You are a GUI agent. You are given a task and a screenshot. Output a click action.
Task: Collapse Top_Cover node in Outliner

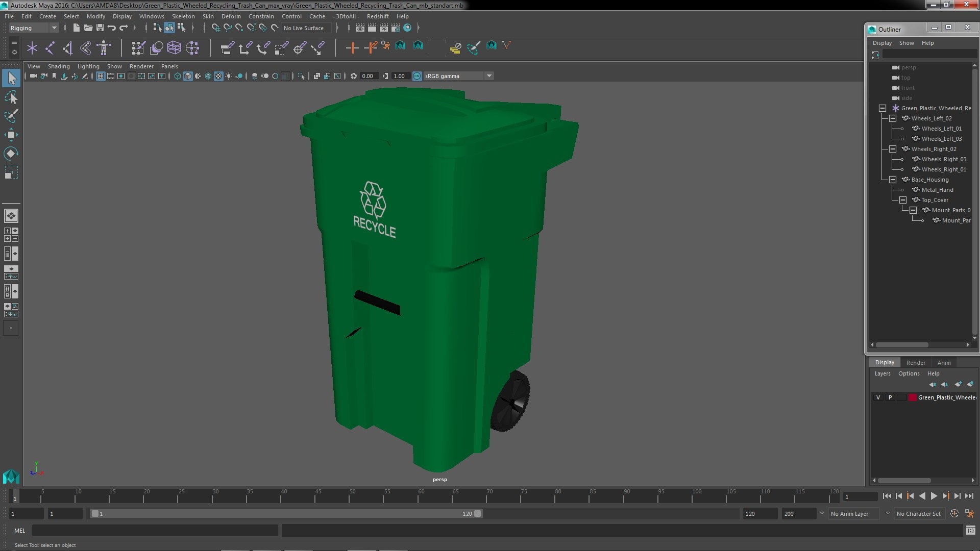902,200
